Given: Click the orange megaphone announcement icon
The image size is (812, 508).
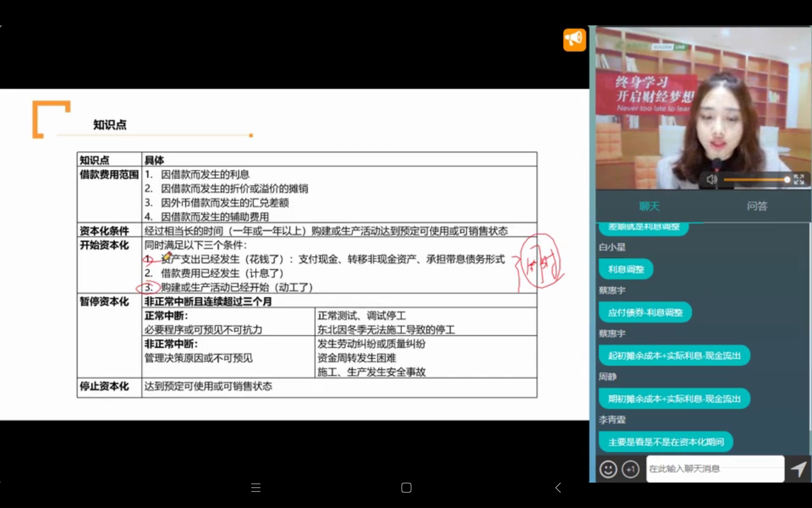Looking at the screenshot, I should [x=574, y=40].
